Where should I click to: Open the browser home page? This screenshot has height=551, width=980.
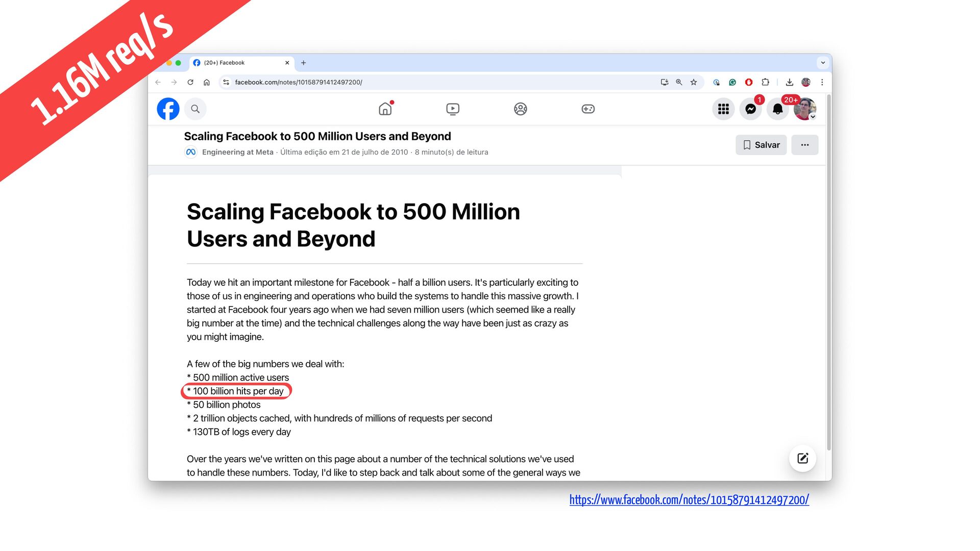click(x=207, y=82)
